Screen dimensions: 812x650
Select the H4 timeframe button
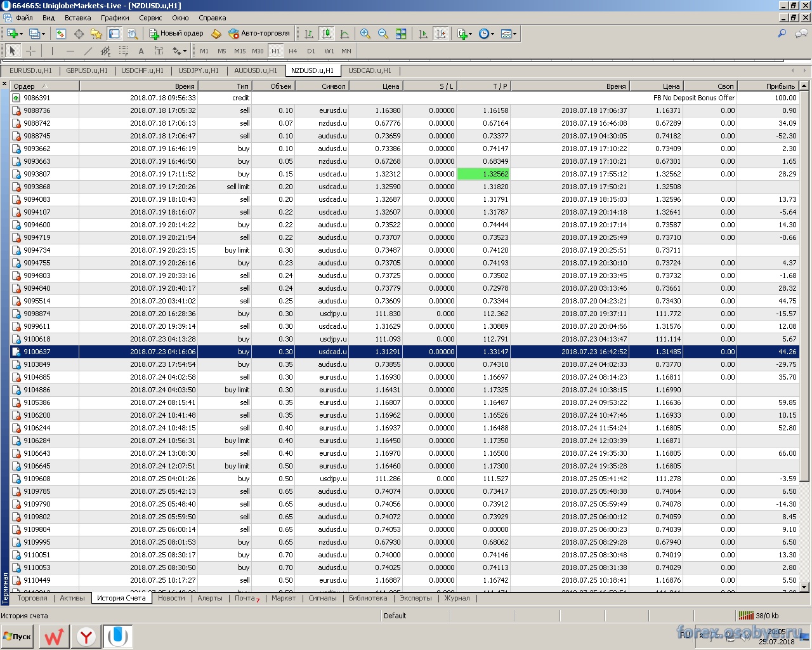click(292, 51)
